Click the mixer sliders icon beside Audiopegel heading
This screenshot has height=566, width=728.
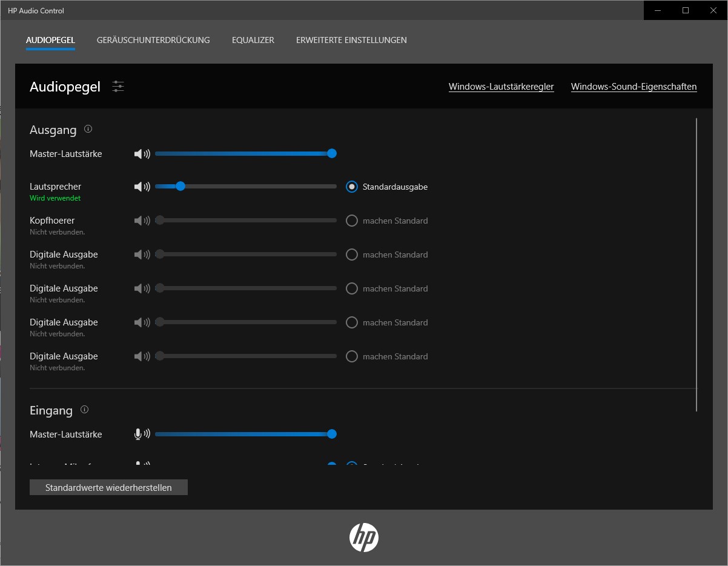(x=118, y=87)
